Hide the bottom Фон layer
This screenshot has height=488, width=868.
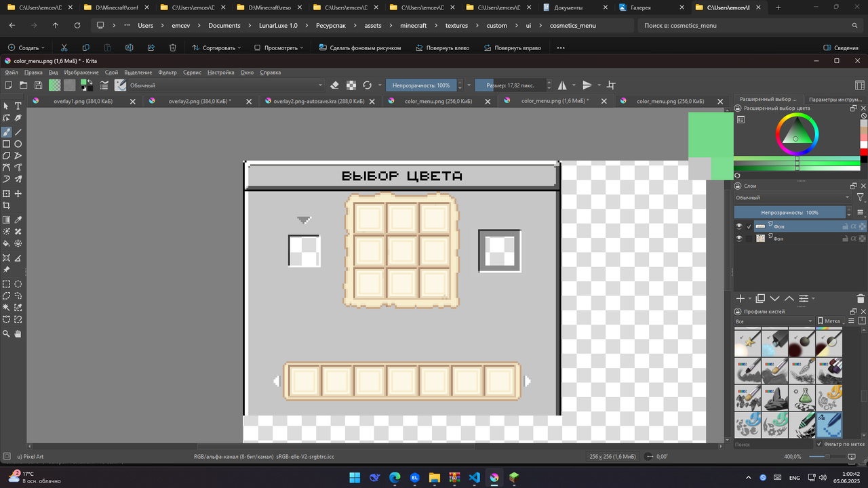point(739,239)
